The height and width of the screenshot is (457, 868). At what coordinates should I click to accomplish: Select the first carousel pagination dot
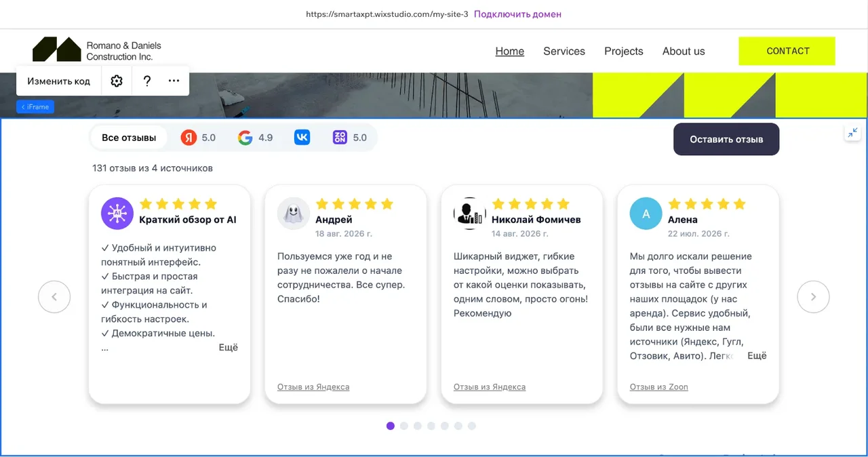click(x=391, y=426)
